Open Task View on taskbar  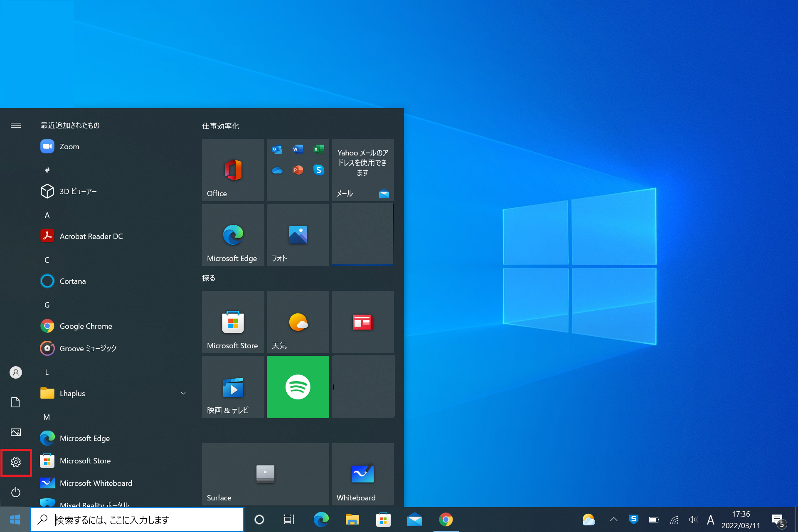point(289,520)
